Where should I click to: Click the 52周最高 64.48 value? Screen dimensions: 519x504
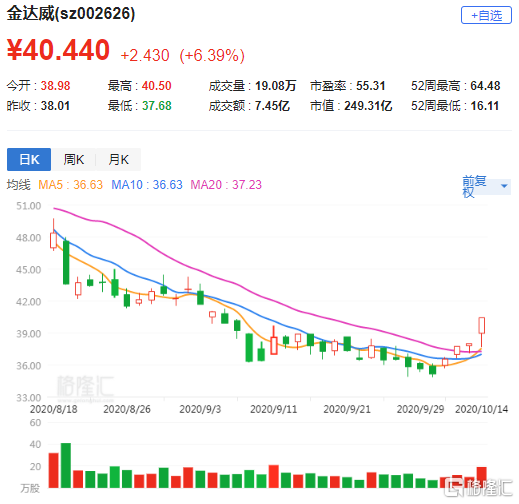pyautogui.click(x=456, y=86)
